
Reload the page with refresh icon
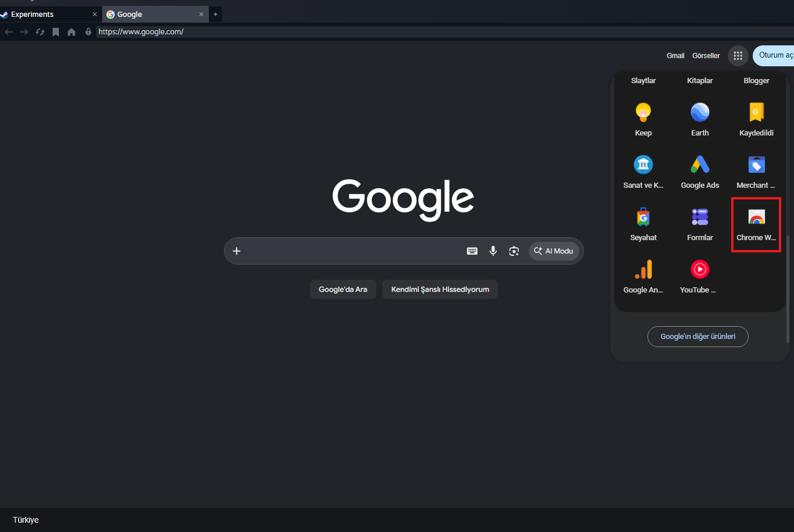[40, 32]
